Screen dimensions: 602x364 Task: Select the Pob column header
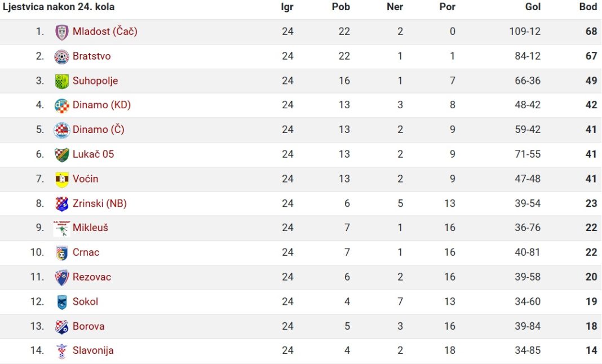point(341,7)
